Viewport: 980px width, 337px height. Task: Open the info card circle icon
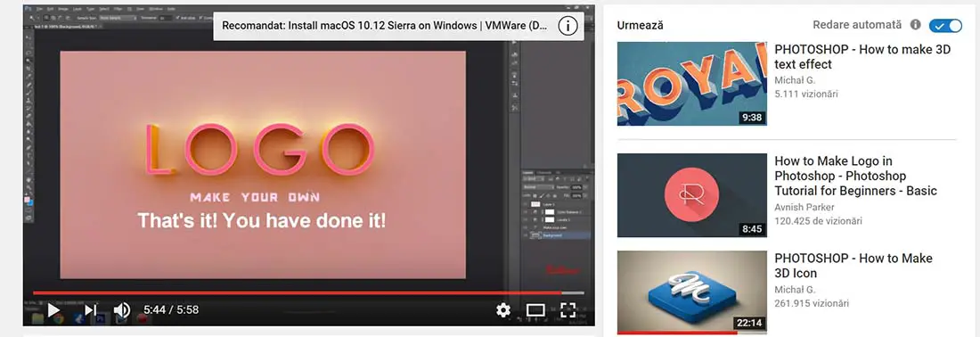click(567, 26)
